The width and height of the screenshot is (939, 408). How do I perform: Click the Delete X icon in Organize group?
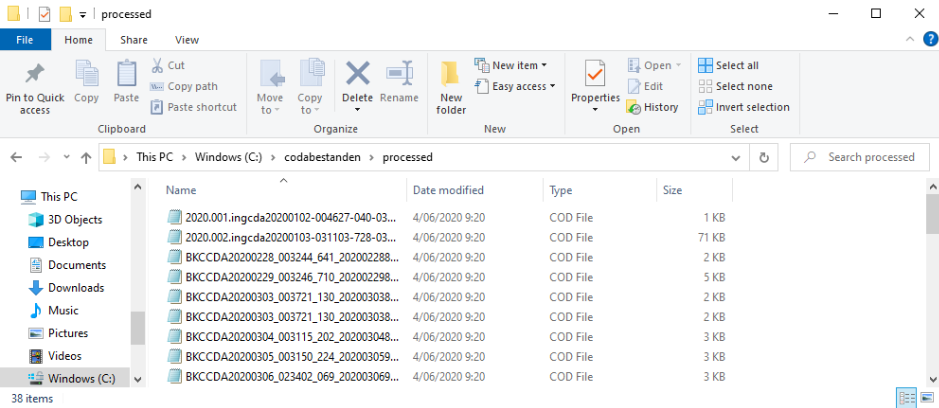click(358, 73)
